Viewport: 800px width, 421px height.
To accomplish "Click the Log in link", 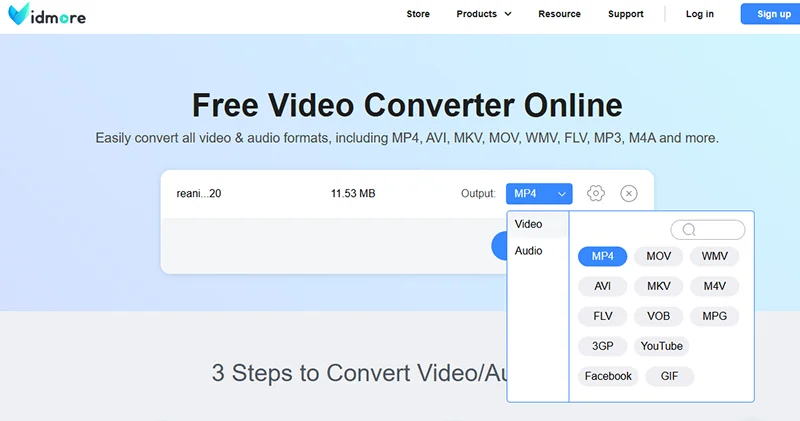I will 699,14.
